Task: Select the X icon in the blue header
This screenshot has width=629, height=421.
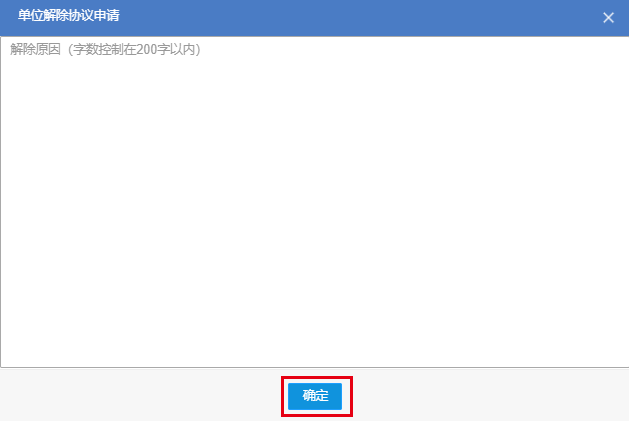Action: (608, 18)
